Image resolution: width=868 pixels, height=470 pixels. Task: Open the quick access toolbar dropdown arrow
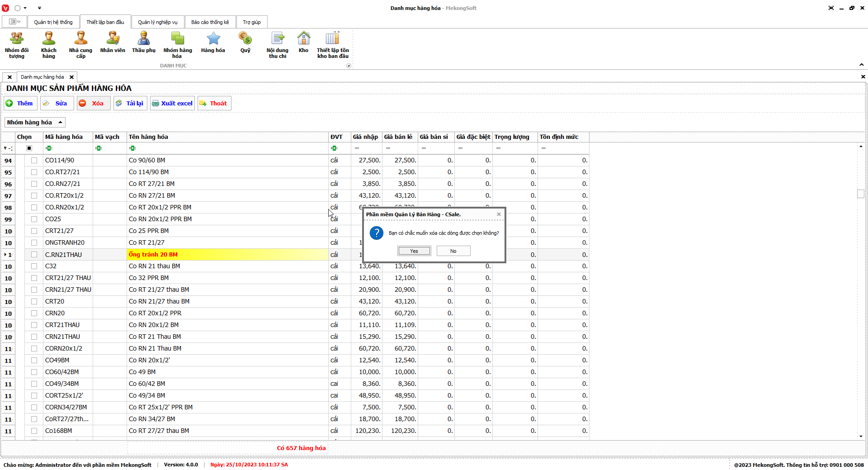point(39,8)
